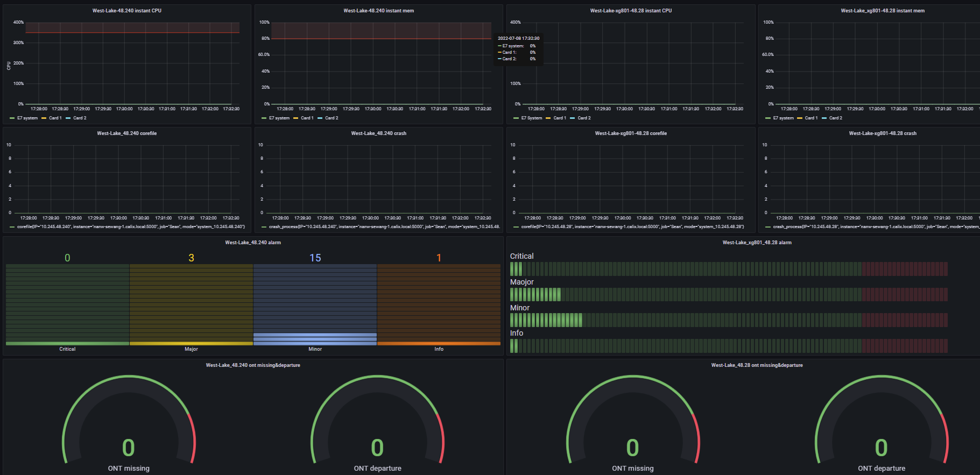Click the Maojor bar gauge in xg801_48.28 alarm
This screenshot has width=980, height=475.
pos(729,294)
